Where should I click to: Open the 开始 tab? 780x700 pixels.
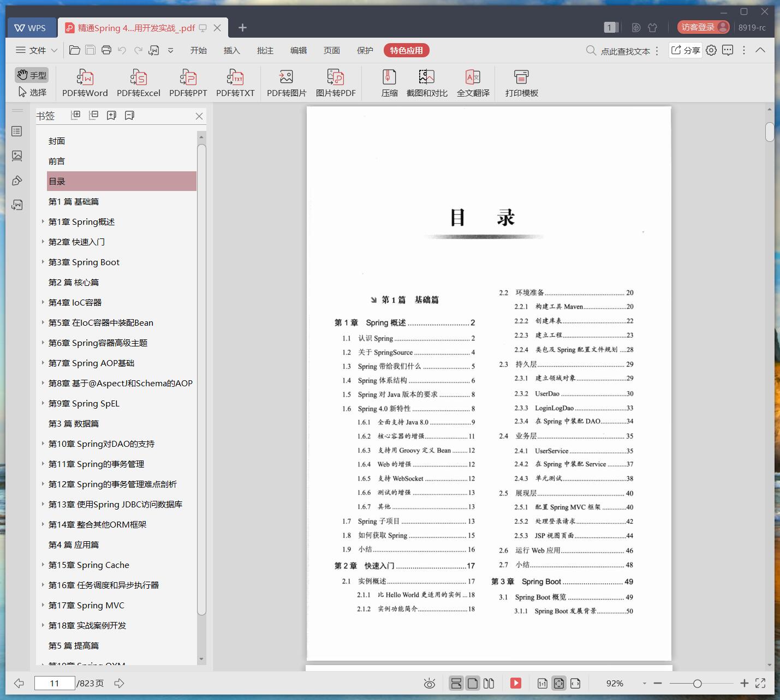(x=198, y=50)
